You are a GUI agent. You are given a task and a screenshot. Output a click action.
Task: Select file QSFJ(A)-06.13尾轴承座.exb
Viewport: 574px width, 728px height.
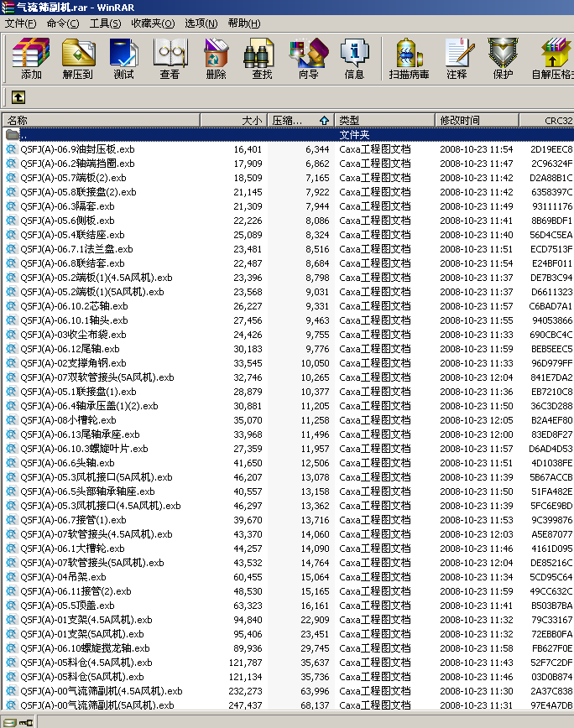click(80, 434)
